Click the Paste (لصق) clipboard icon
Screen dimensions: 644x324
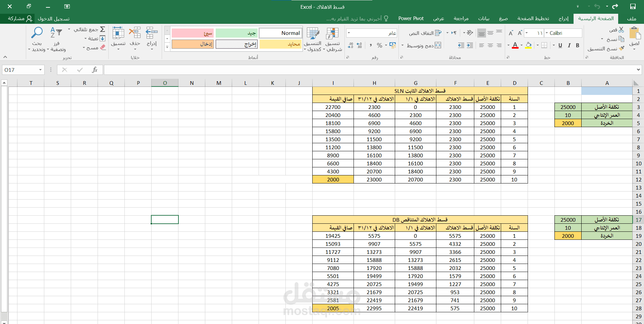point(634,33)
